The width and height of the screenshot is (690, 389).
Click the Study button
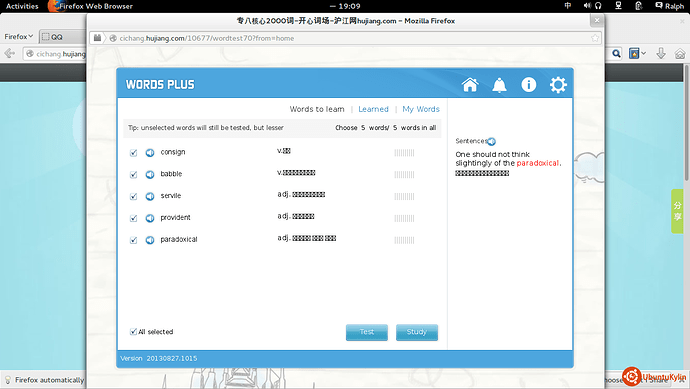pyautogui.click(x=417, y=332)
